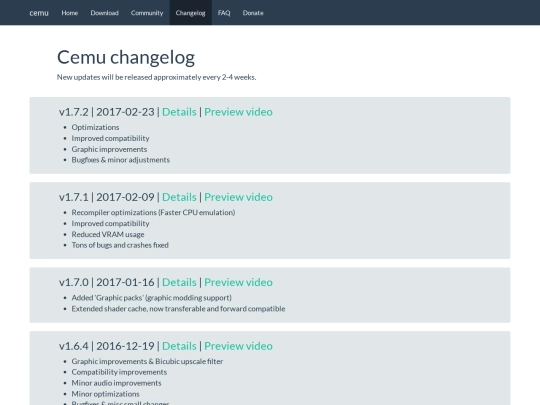This screenshot has height=405, width=540.
Task: Click 'Minor audio improvements' bullet
Action: 116,383
